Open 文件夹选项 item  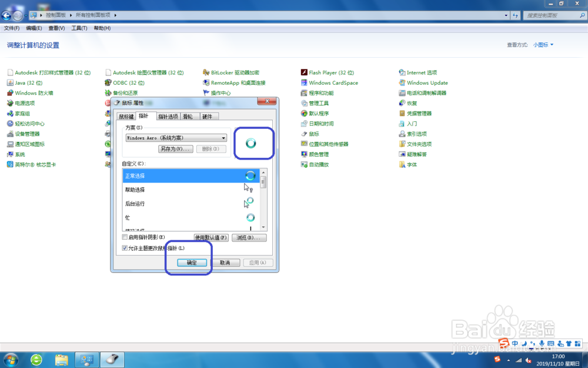(416, 144)
